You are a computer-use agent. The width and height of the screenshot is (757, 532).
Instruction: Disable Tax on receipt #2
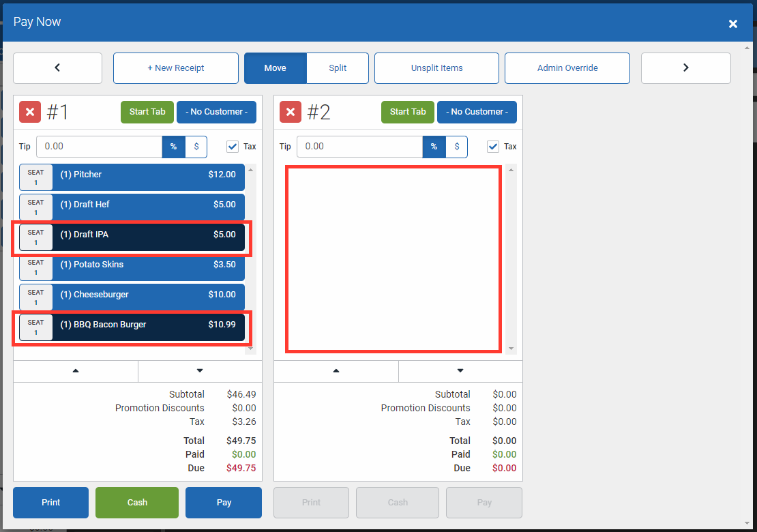pyautogui.click(x=493, y=146)
